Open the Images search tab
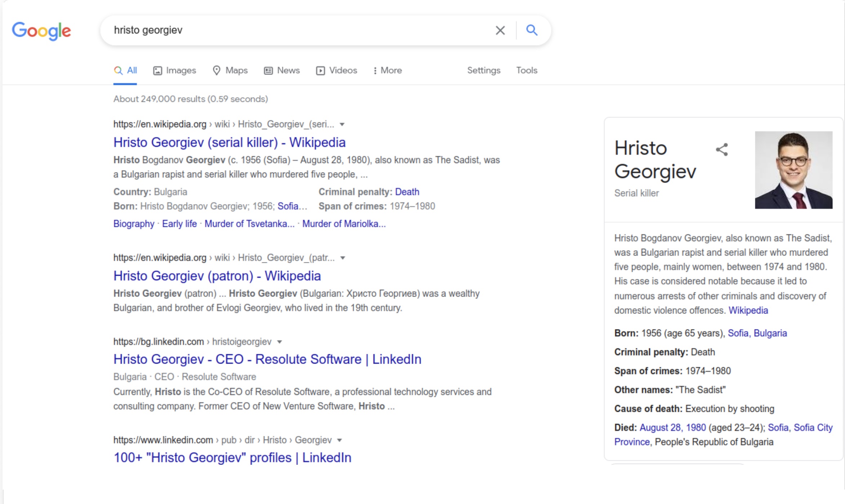The image size is (845, 504). 175,70
